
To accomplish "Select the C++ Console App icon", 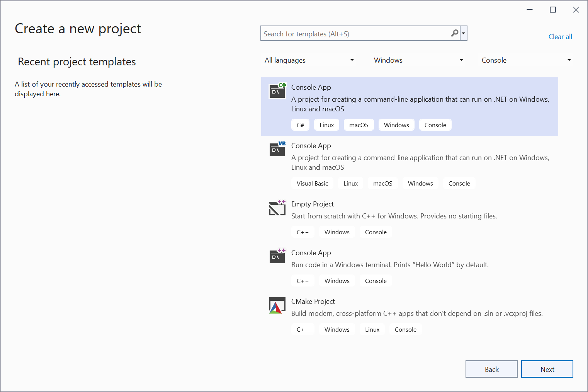I will [277, 256].
